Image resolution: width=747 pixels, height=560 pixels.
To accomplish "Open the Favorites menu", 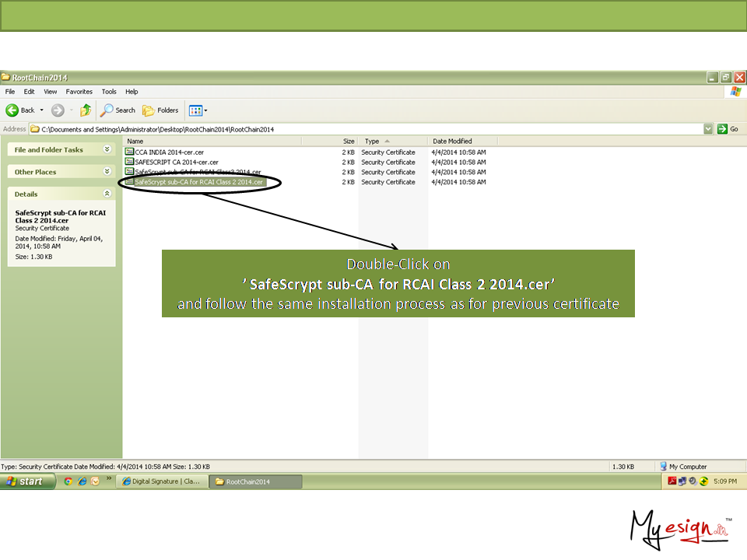I will (x=79, y=92).
